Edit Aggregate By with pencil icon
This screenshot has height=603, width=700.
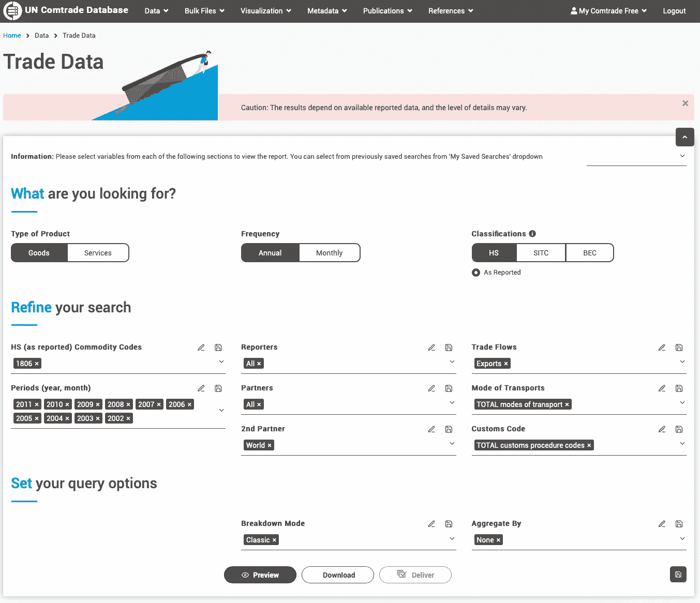point(662,524)
